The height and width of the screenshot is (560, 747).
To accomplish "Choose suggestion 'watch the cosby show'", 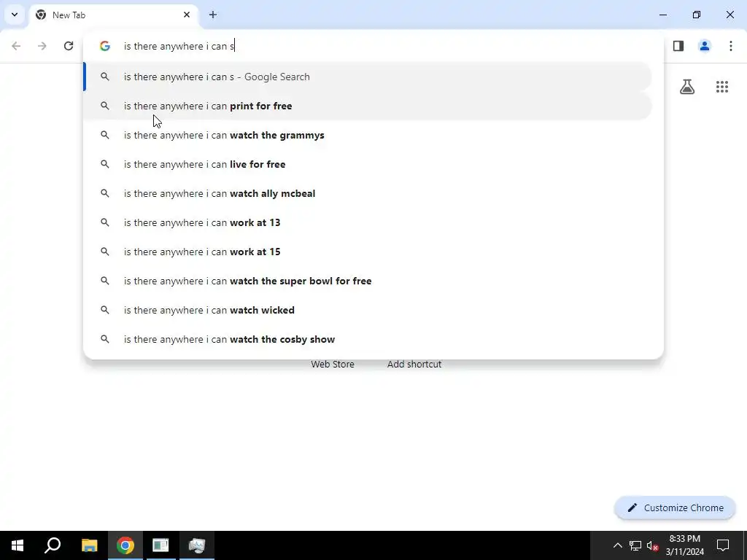I will tap(368, 339).
